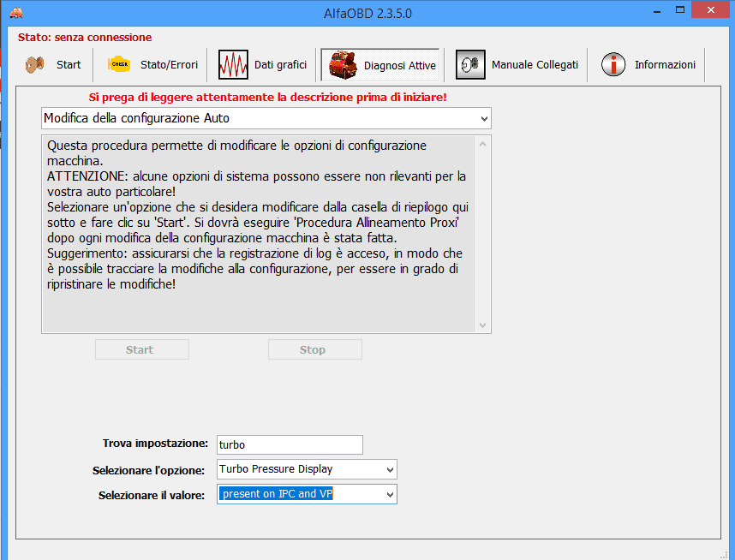735x560 pixels.
Task: Click the red waveform graph icon
Action: [233, 65]
